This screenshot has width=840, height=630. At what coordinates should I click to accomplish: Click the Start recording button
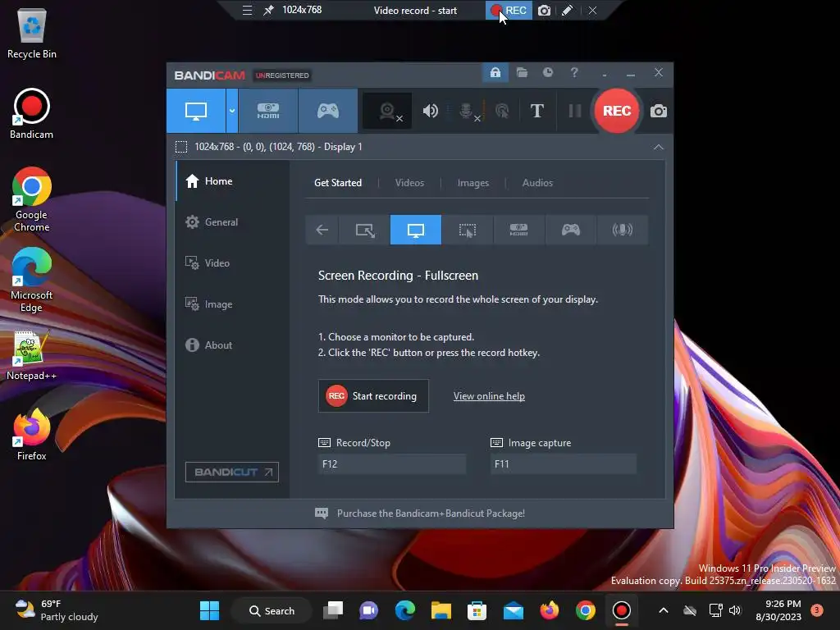(x=373, y=396)
